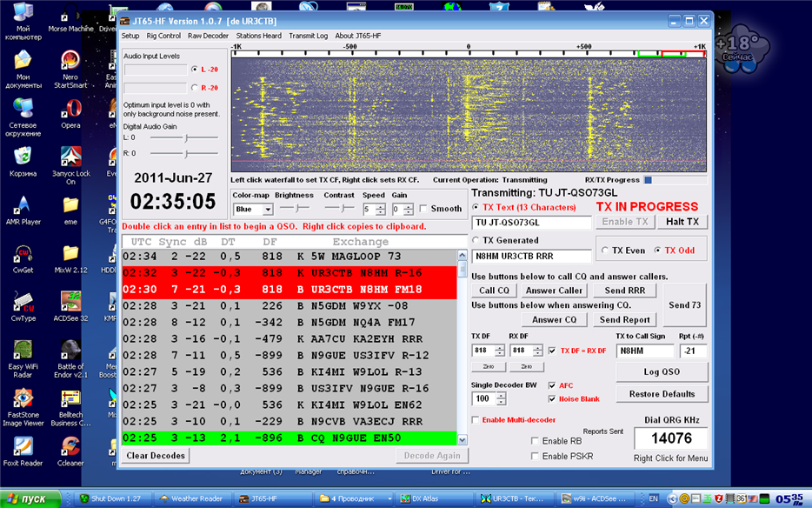Open Мои документы desktop icon

[23, 69]
